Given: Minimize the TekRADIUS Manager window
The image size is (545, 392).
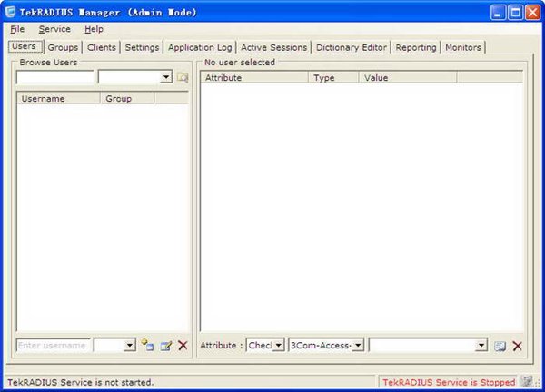Looking at the screenshot, I should click(498, 13).
